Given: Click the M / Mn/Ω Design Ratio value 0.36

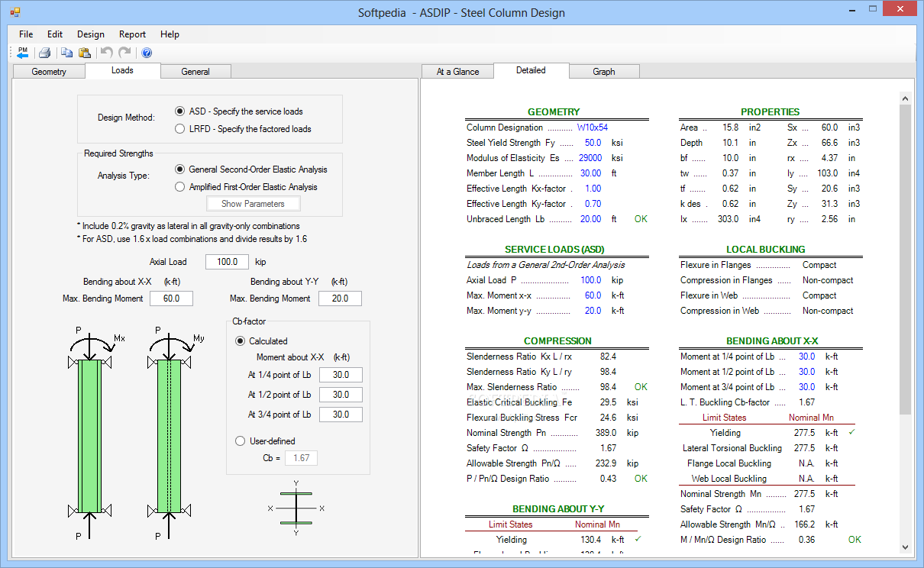Looking at the screenshot, I should click(x=806, y=540).
